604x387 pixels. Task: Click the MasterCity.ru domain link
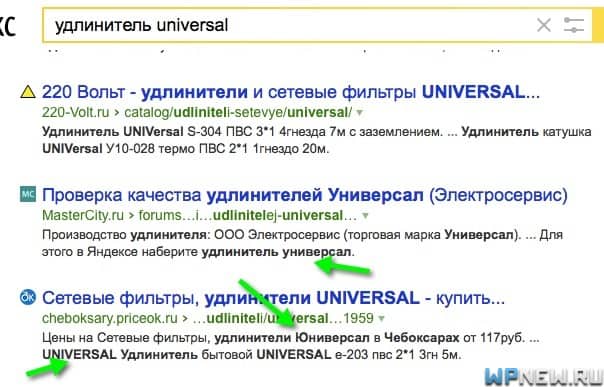[x=83, y=215]
